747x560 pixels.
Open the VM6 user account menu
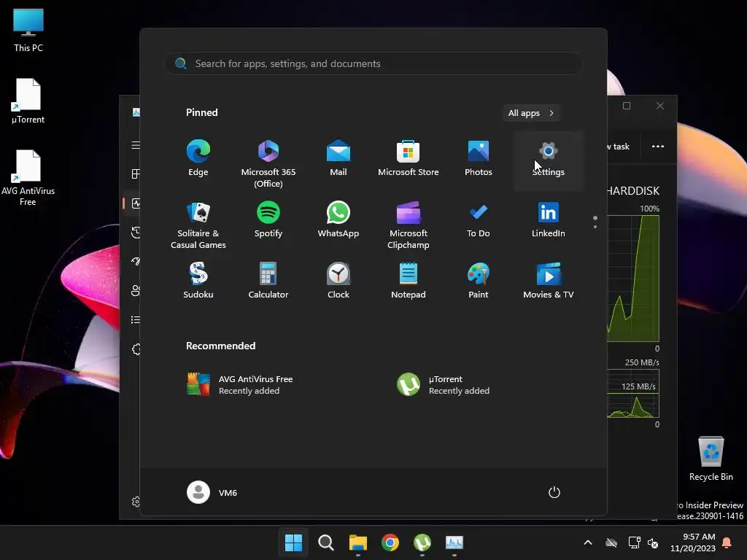(x=212, y=492)
